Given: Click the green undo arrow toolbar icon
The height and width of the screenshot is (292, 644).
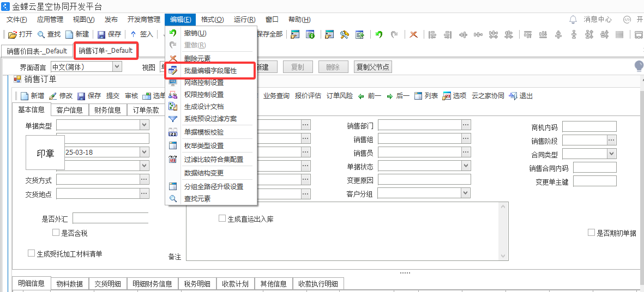Looking at the screenshot, I should (x=379, y=34).
